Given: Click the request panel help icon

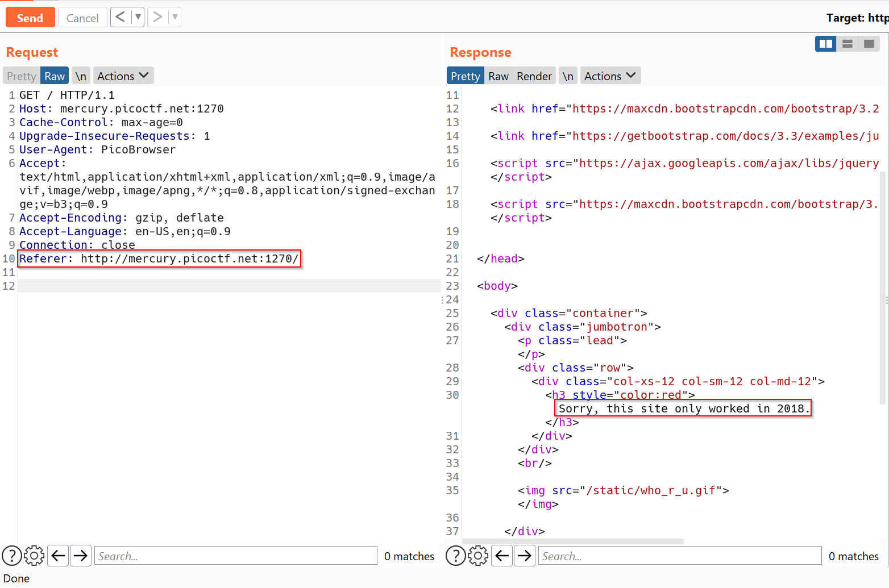Looking at the screenshot, I should [12, 556].
